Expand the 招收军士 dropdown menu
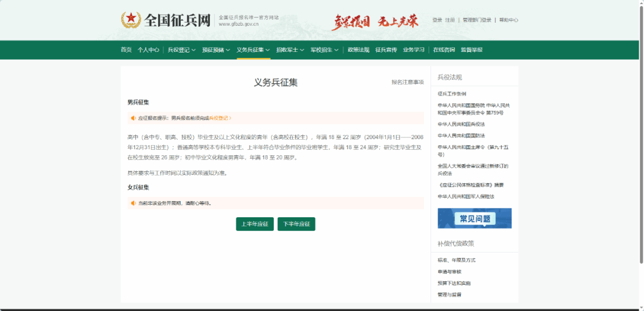 click(x=290, y=50)
